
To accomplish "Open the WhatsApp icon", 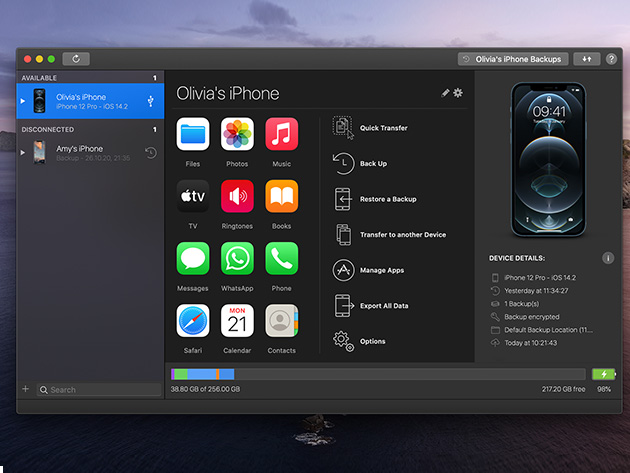I will pos(237,258).
